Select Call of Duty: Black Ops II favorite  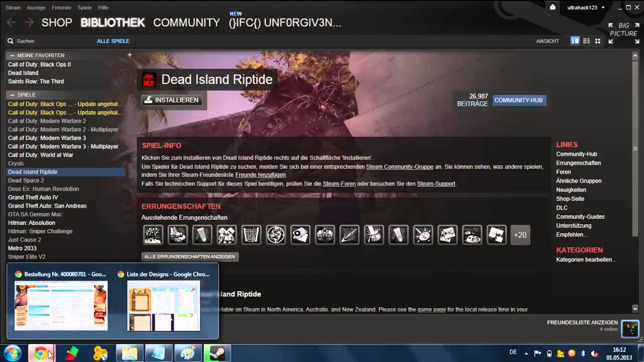click(x=39, y=64)
